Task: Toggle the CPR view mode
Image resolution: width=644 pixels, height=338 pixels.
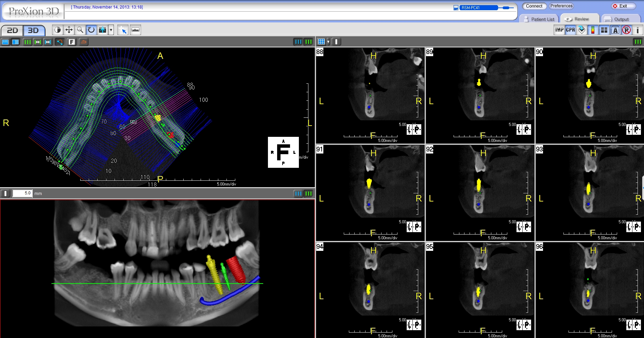Action: pos(571,30)
